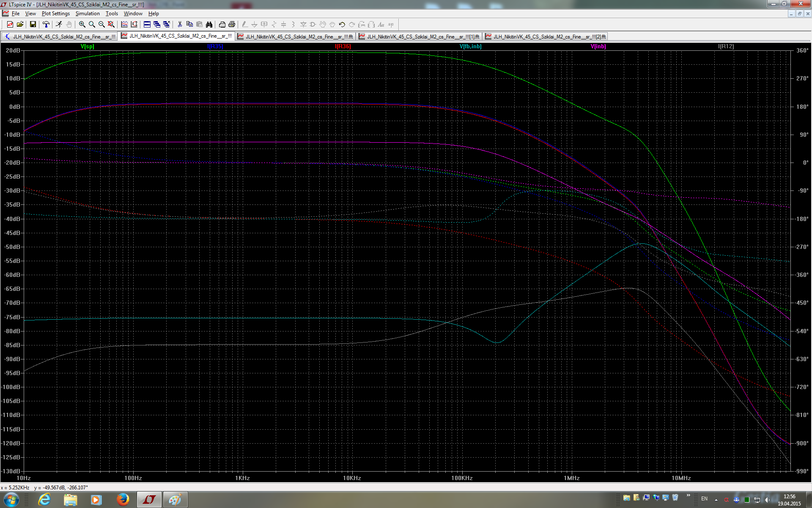Open Firefox from the taskbar
Screen dimensions: 812x508
[x=123, y=500]
